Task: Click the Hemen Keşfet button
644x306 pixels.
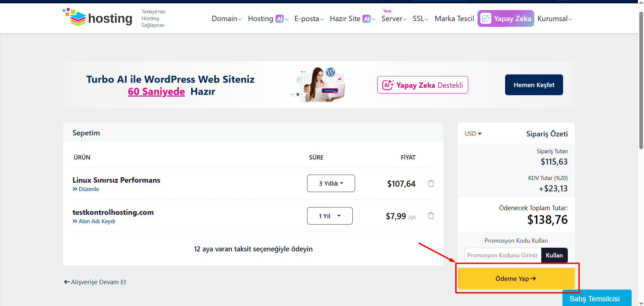Action: click(534, 85)
